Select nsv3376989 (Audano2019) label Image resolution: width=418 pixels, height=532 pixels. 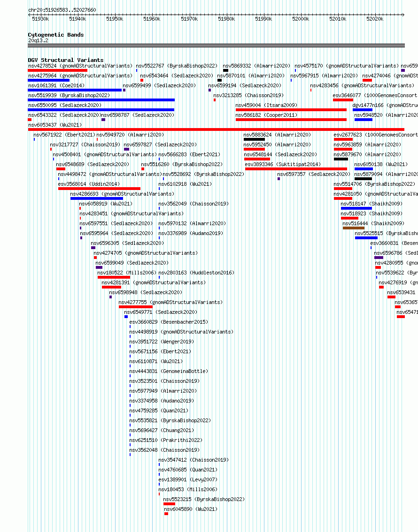click(x=191, y=233)
